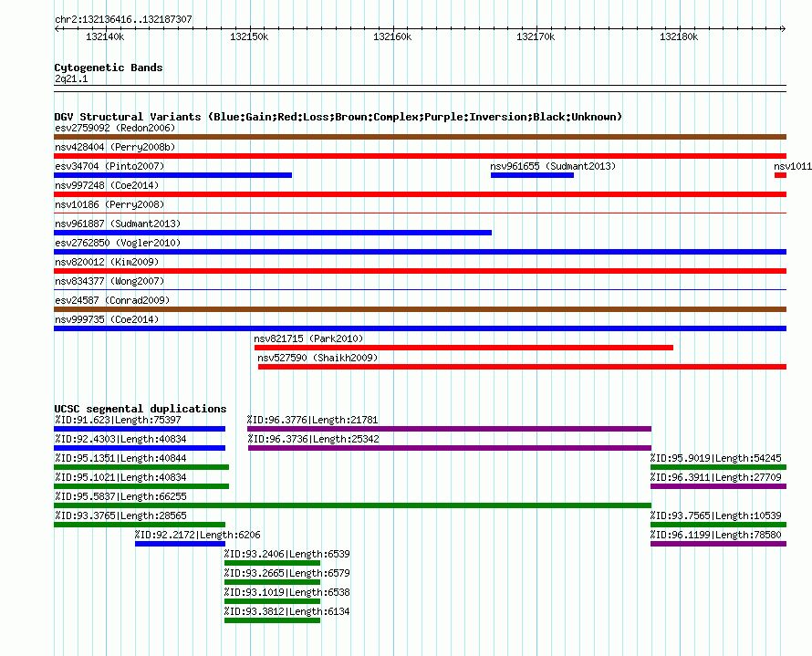Image resolution: width=812 pixels, height=656 pixels.
Task: Select the blue bar under esv34704
Action: pos(173,175)
